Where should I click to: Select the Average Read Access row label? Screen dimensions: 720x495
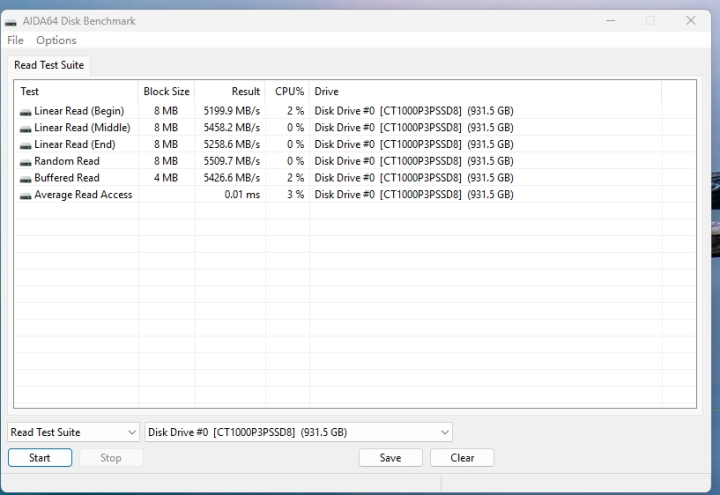point(83,195)
